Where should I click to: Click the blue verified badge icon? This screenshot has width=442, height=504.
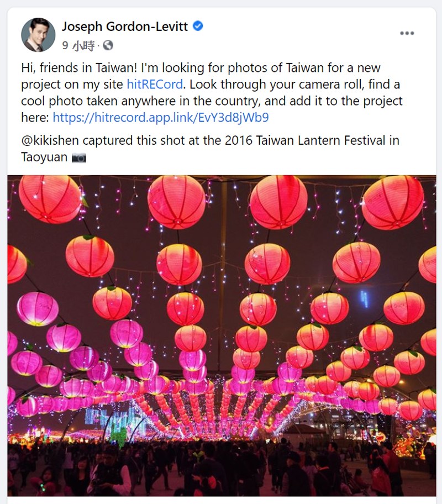click(198, 26)
